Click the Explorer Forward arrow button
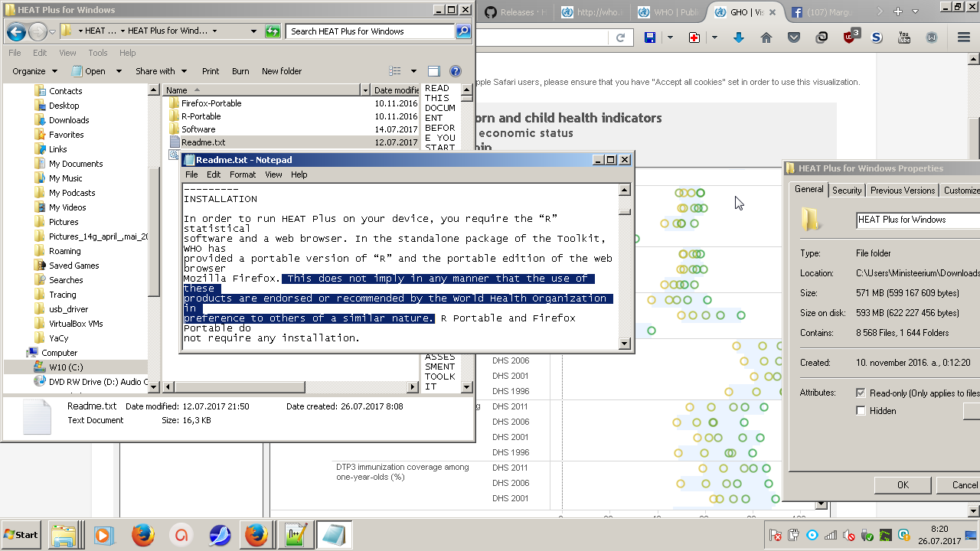This screenshot has height=551, width=980. 38,31
